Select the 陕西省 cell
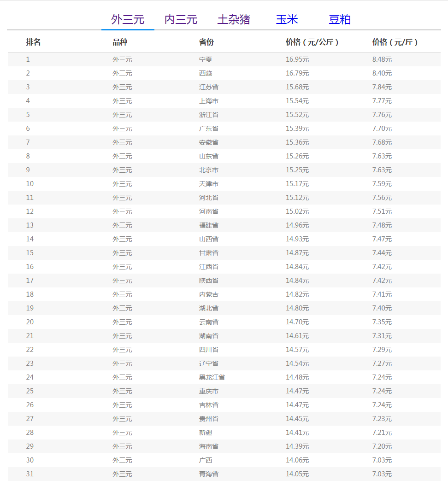 (x=209, y=281)
